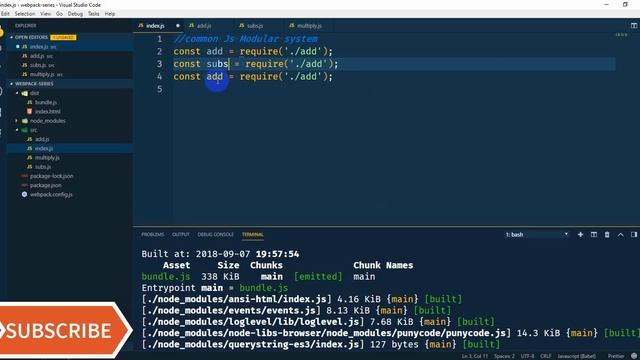Click the smiley feedback icon in the status bar
640x360 pixels.
tap(634, 356)
